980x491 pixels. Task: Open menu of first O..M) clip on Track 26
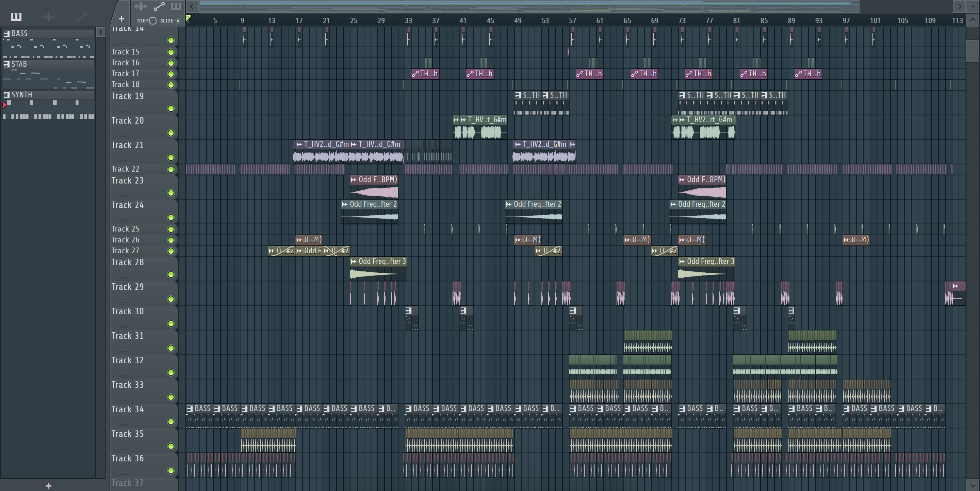(299, 240)
